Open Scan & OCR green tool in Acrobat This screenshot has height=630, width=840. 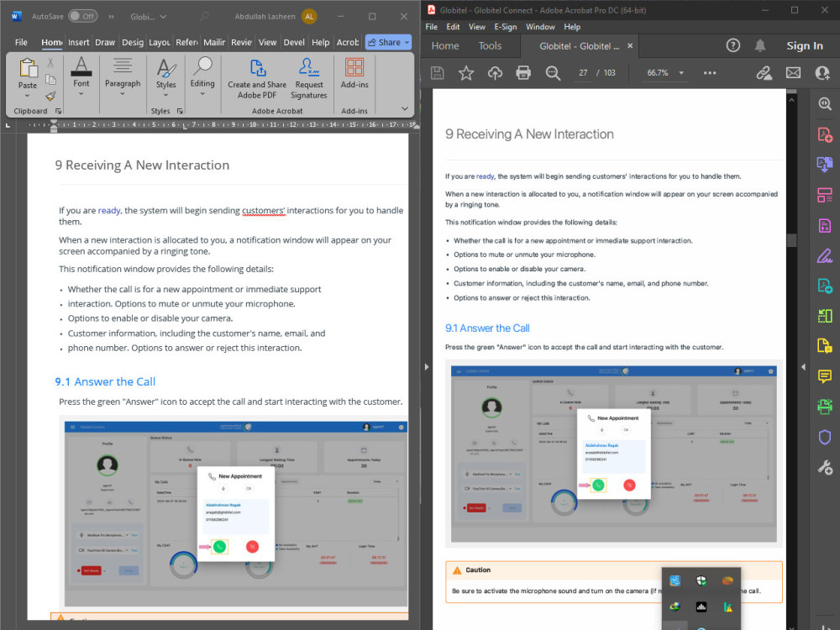click(825, 407)
